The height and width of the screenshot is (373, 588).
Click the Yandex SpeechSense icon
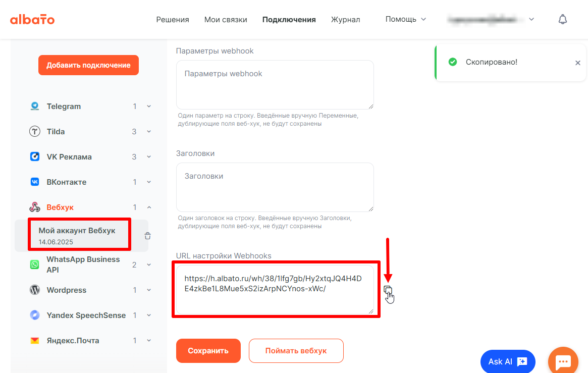click(x=35, y=315)
